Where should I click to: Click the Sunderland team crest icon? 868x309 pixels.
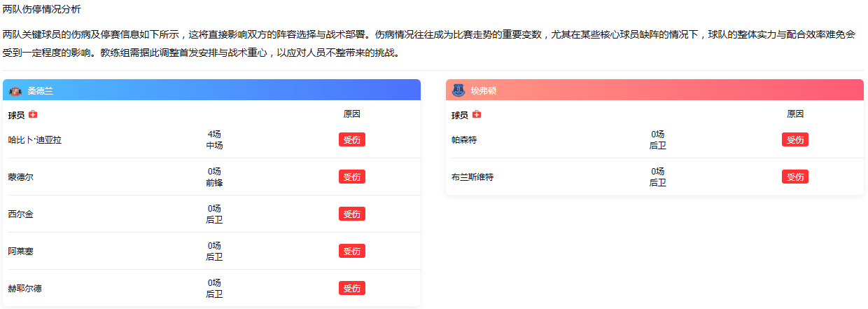pos(15,91)
